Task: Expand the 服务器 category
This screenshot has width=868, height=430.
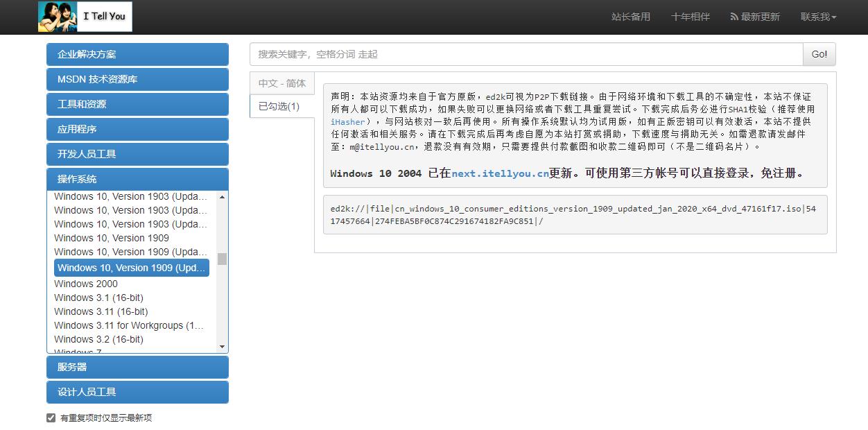Action: (x=137, y=367)
